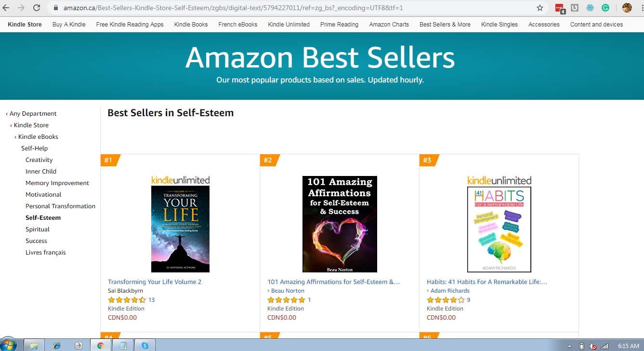Go up to Any Department
This screenshot has width=644, height=351.
click(x=31, y=114)
